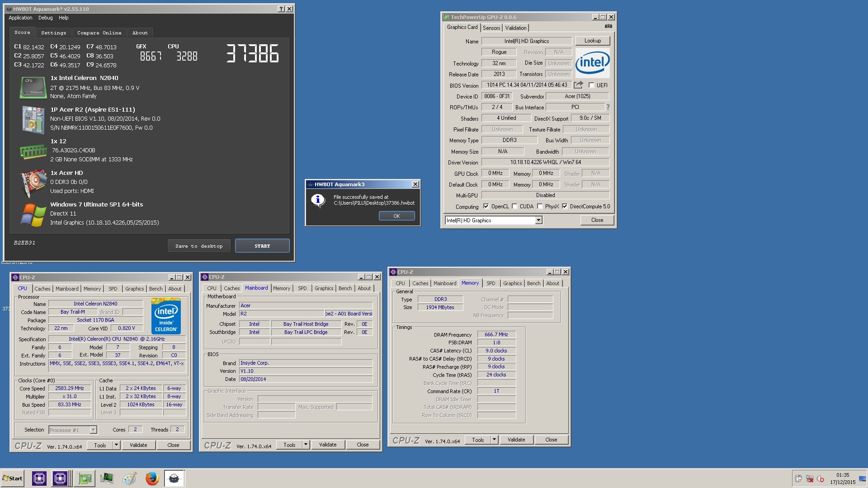Image resolution: width=868 pixels, height=488 pixels.
Task: Click the DRAM Frequency value 666.7 MHz
Action: point(496,334)
